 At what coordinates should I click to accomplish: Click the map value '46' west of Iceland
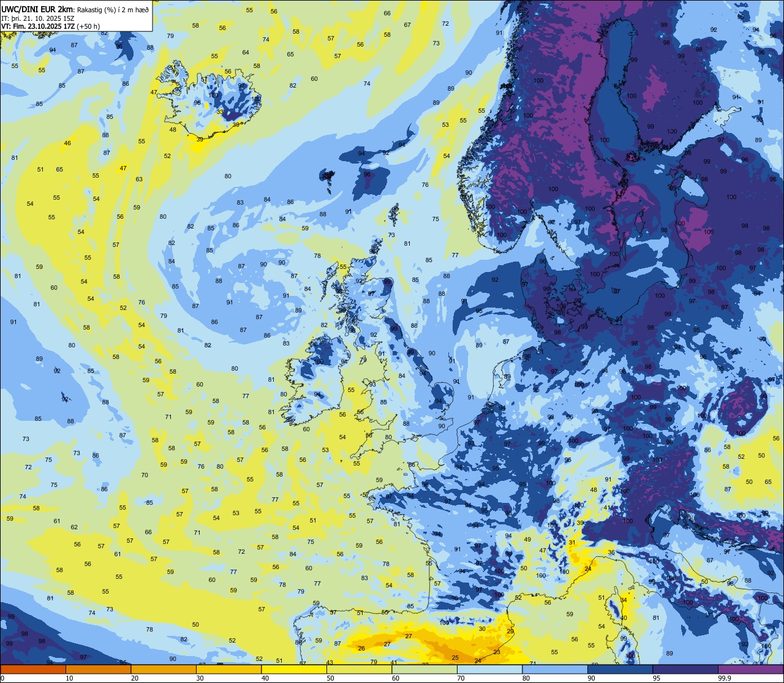point(67,143)
